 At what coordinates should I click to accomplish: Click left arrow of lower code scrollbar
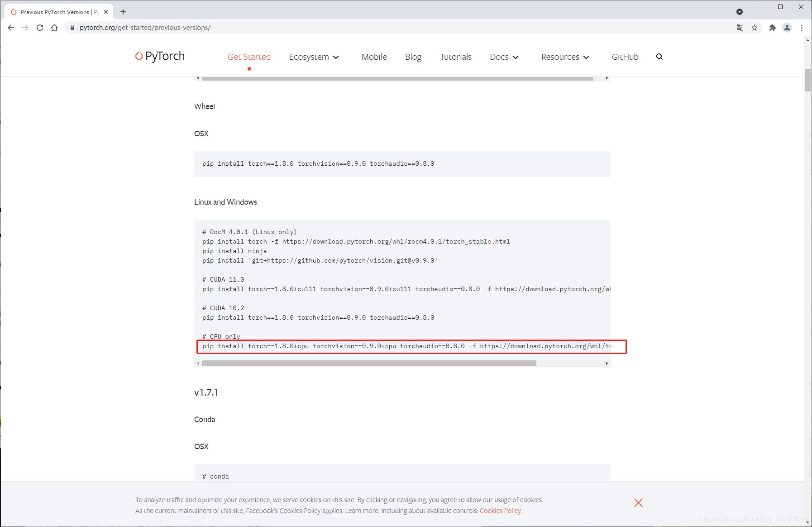198,363
